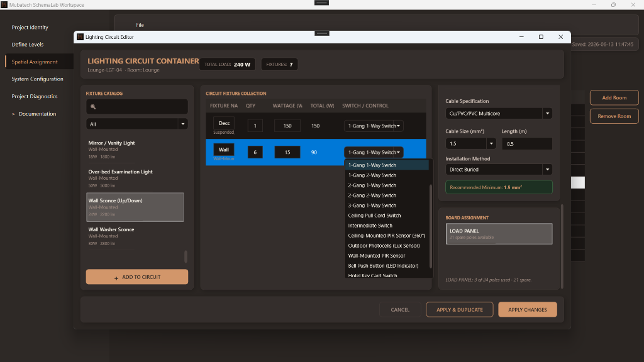Click the Cancel button
This screenshot has height=362, width=644.
click(x=400, y=310)
